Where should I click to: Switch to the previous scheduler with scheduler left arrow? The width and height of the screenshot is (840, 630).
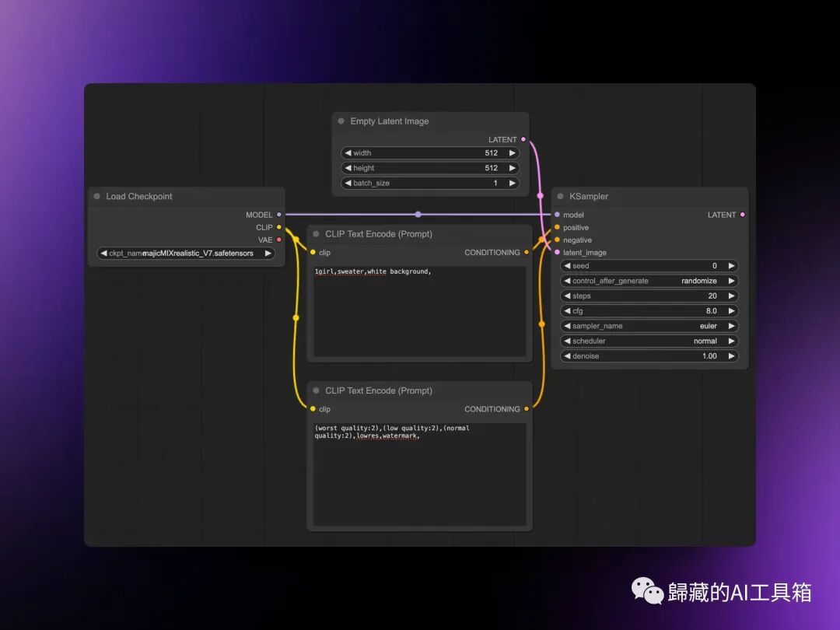tap(567, 341)
